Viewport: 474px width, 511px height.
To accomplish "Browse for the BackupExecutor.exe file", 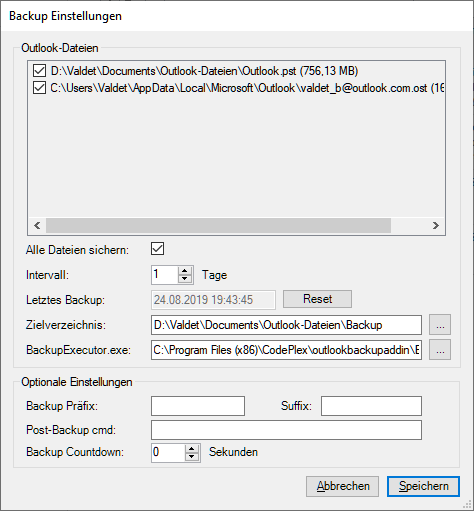I will (440, 350).
